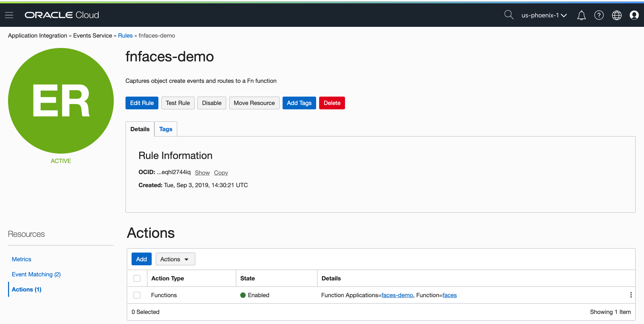Click the green ER rule badge
The height and width of the screenshot is (324, 644).
click(61, 101)
